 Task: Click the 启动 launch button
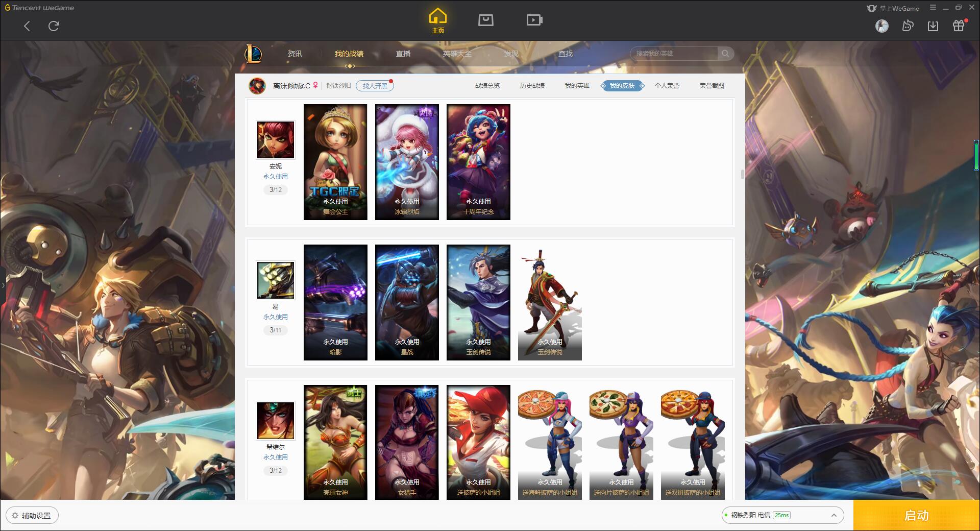pos(917,515)
